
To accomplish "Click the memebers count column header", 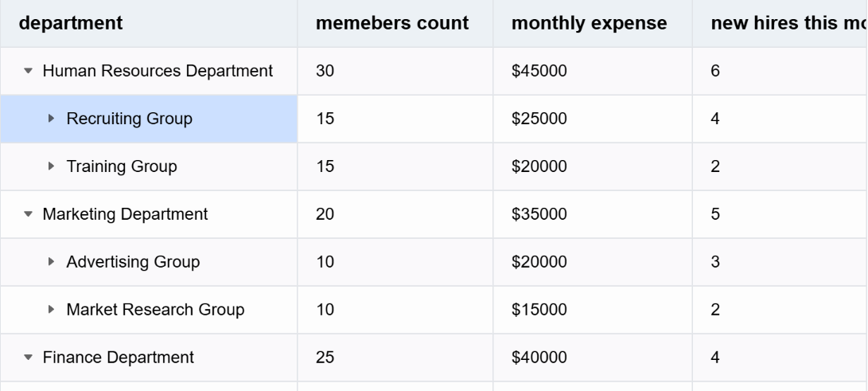I will pos(392,23).
